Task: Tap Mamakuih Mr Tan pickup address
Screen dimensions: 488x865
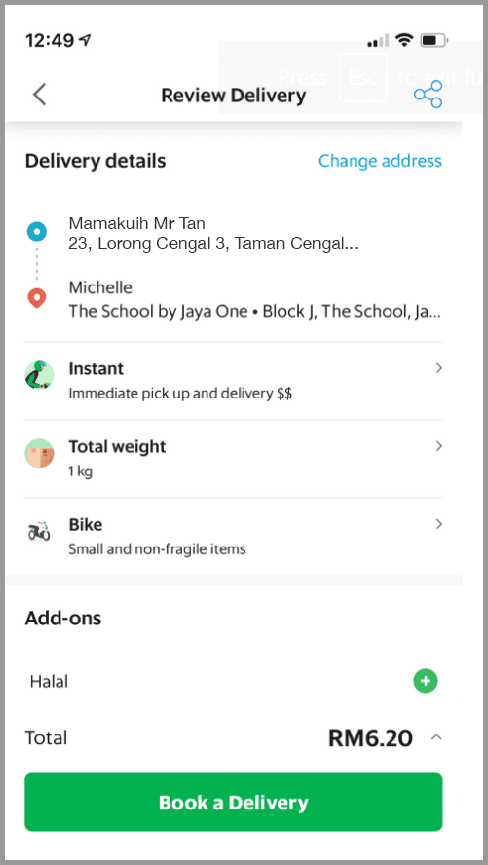Action: tap(213, 233)
